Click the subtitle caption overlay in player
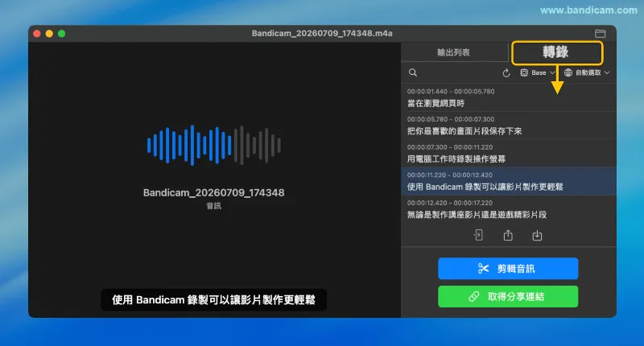 [x=213, y=300]
